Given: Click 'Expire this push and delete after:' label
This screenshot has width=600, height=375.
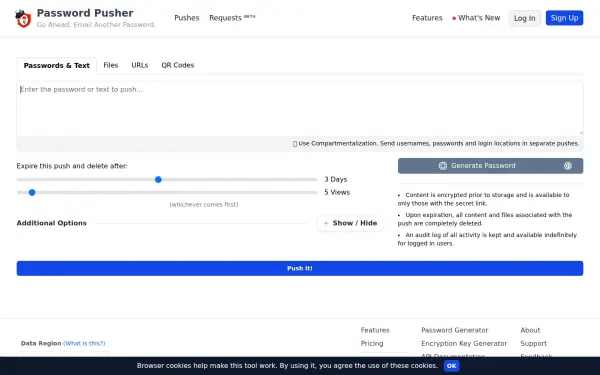Looking at the screenshot, I should pos(72,166).
